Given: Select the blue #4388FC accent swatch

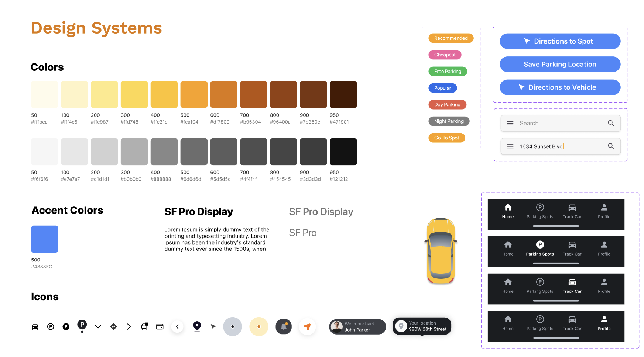Looking at the screenshot, I should pos(45,239).
